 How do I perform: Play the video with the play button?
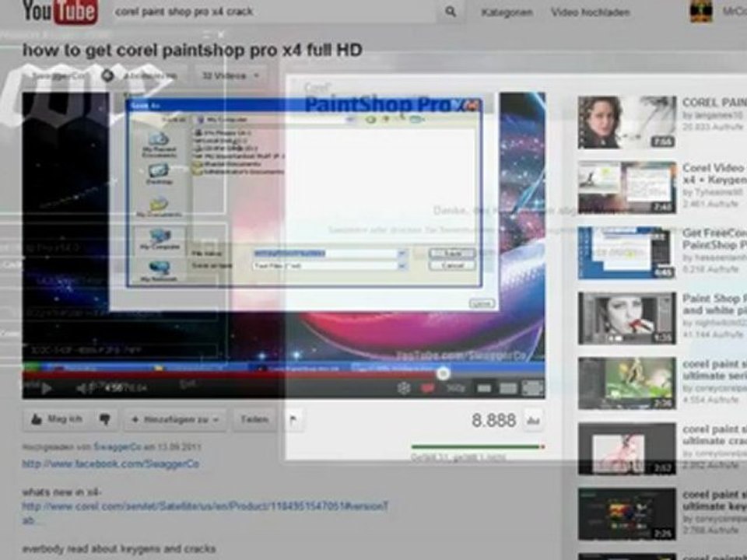pyautogui.click(x=46, y=389)
